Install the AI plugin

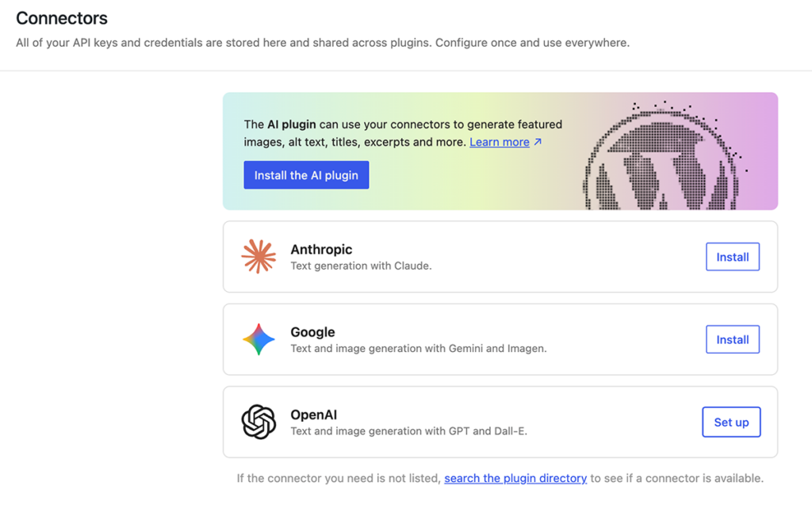[x=306, y=174]
